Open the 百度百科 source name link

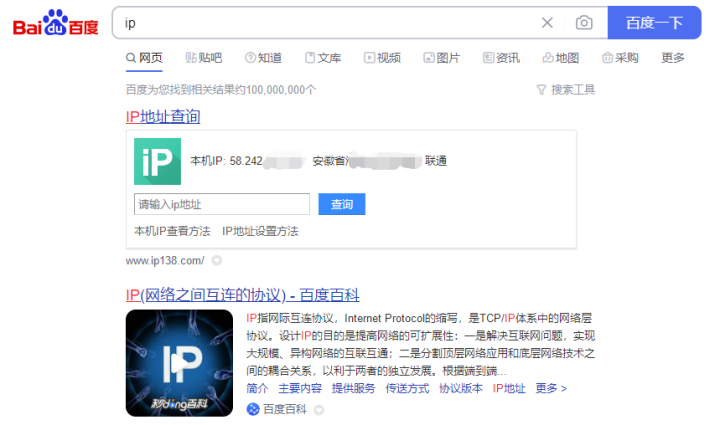point(285,409)
